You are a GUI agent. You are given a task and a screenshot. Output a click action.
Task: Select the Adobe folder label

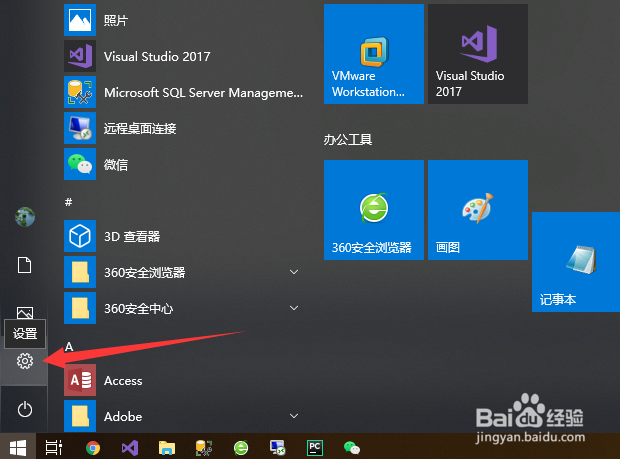[123, 417]
